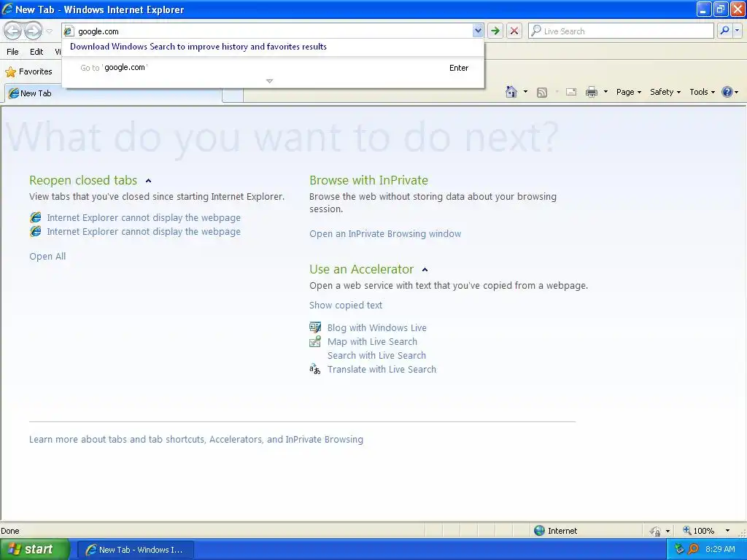The image size is (747, 560).
Task: Open the Recent Pages dropdown arrow
Action: (49, 31)
